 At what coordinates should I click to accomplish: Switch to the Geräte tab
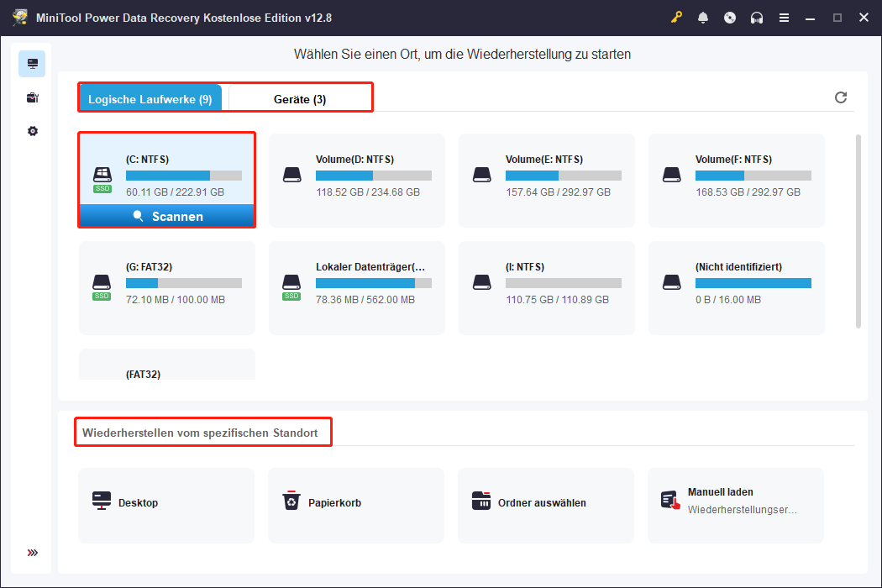click(299, 97)
